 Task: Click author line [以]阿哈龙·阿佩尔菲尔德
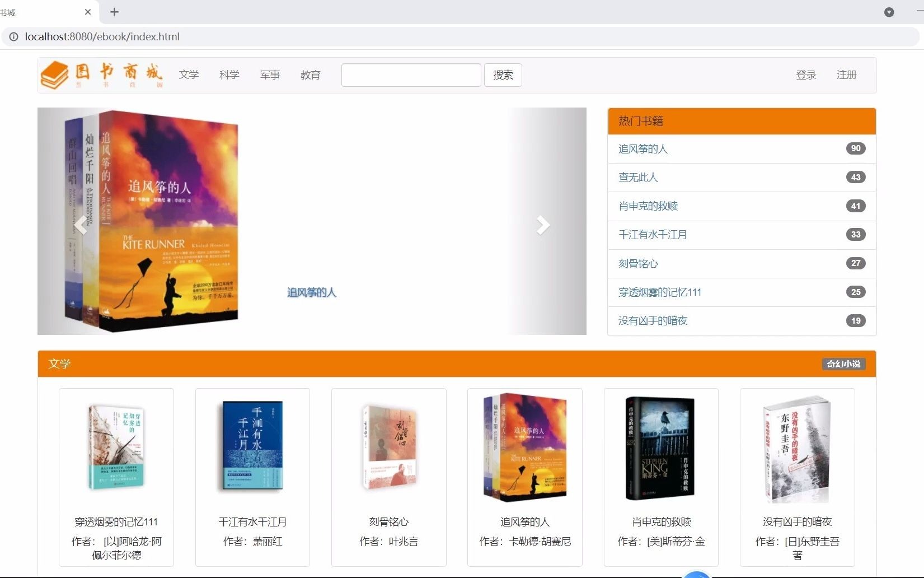pos(116,548)
